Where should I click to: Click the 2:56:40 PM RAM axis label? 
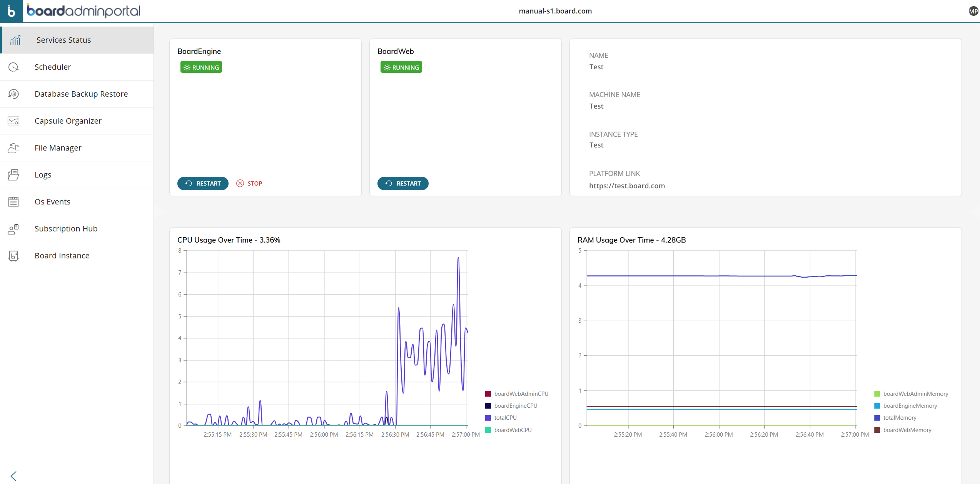point(810,434)
